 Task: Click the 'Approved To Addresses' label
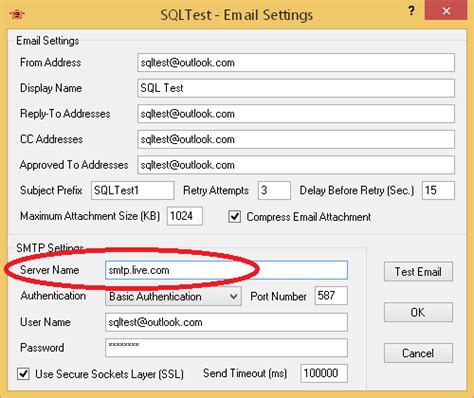[x=74, y=165]
